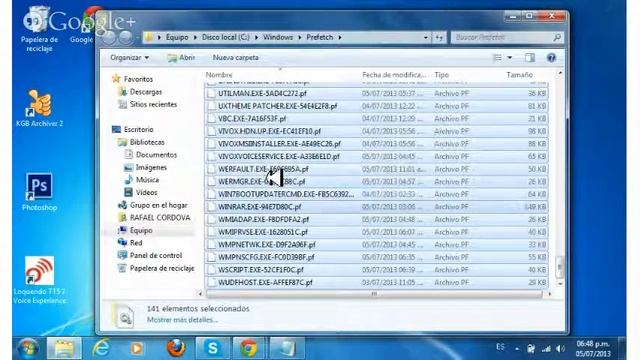
Task: Click Abrir in the toolbar
Action: [181, 58]
